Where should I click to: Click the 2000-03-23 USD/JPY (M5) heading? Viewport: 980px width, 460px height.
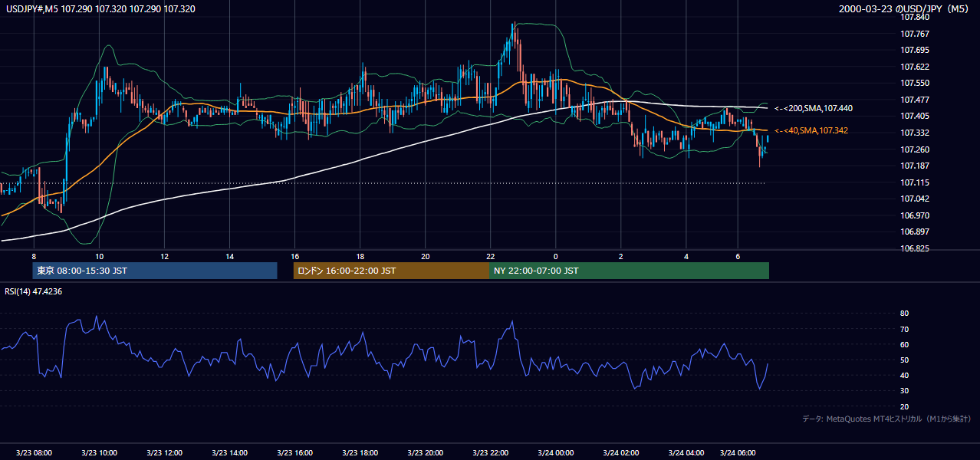905,9
